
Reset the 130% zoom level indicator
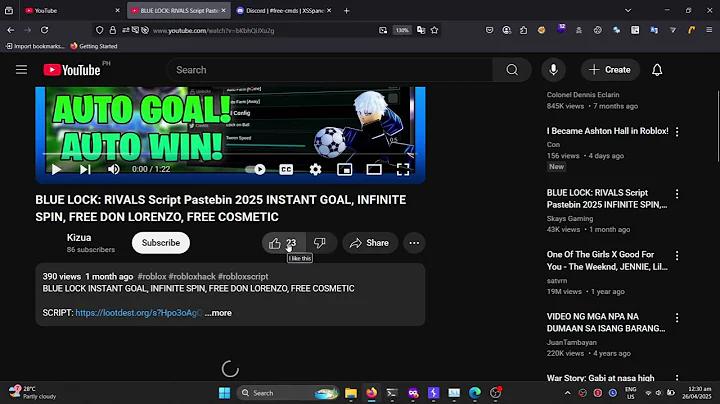(x=402, y=30)
